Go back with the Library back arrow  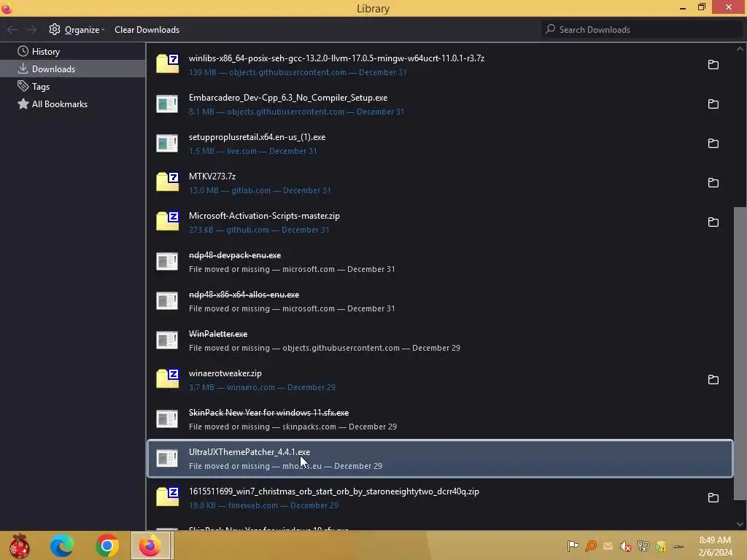(12, 29)
